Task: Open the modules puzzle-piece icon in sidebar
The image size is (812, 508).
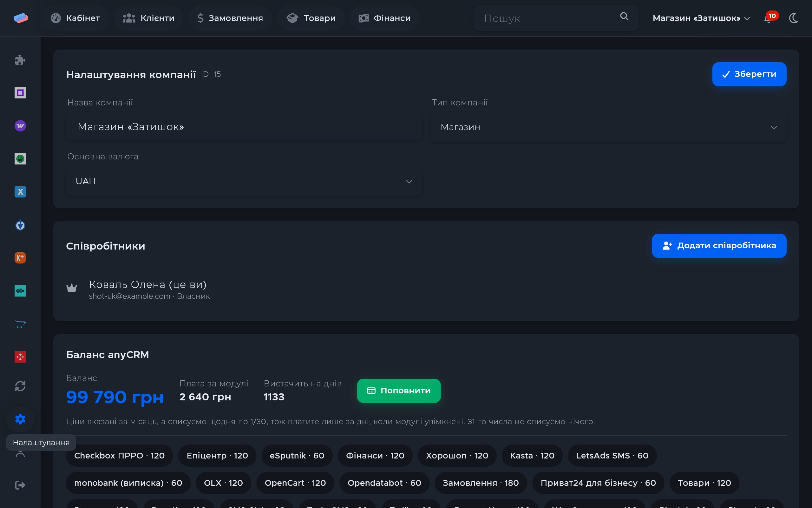Action: 20,60
